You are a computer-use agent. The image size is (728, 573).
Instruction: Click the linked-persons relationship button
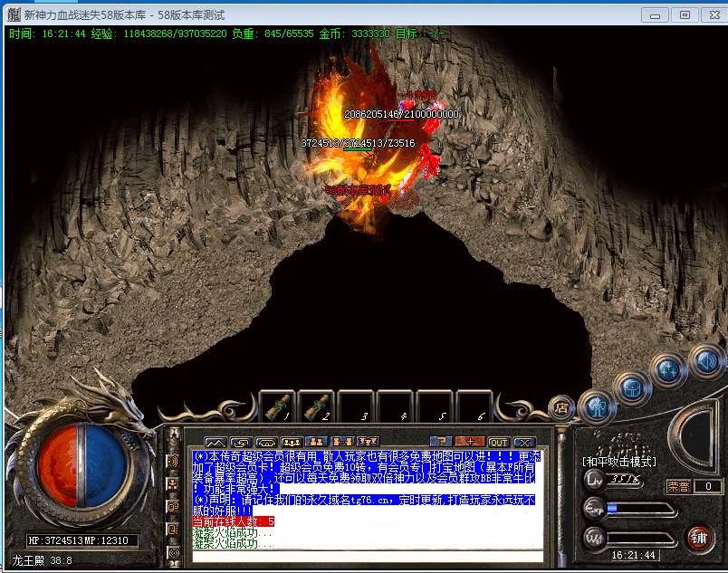click(x=342, y=442)
